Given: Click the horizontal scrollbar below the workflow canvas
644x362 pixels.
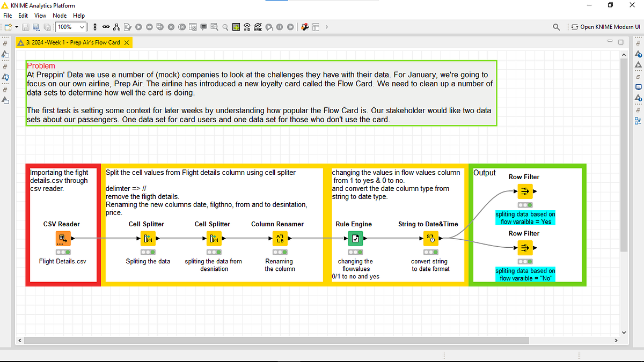Looking at the screenshot, I should point(268,340).
